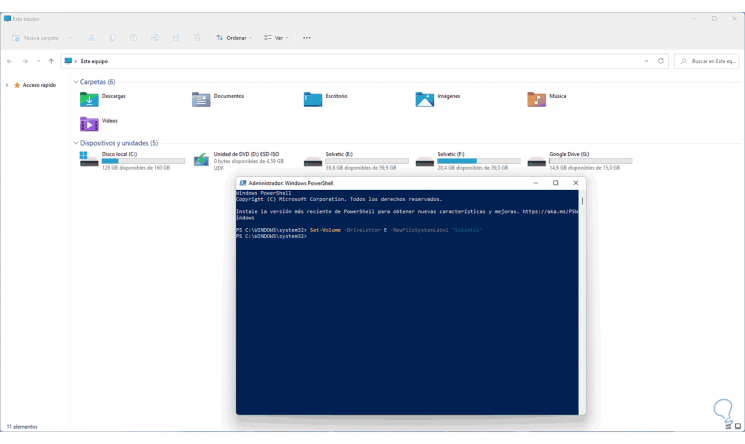Close the PowerShell window
Screen dimensions: 745x444
(x=576, y=183)
